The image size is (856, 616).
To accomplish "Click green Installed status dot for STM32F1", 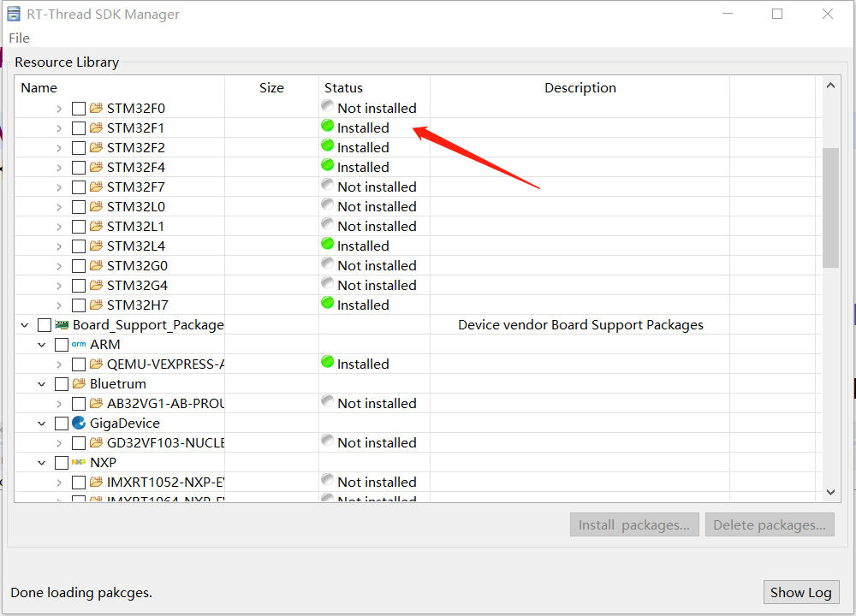I will (328, 126).
